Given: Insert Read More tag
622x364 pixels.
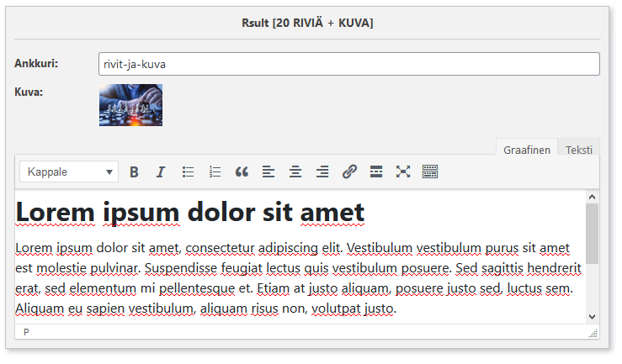Looking at the screenshot, I should 376,171.
